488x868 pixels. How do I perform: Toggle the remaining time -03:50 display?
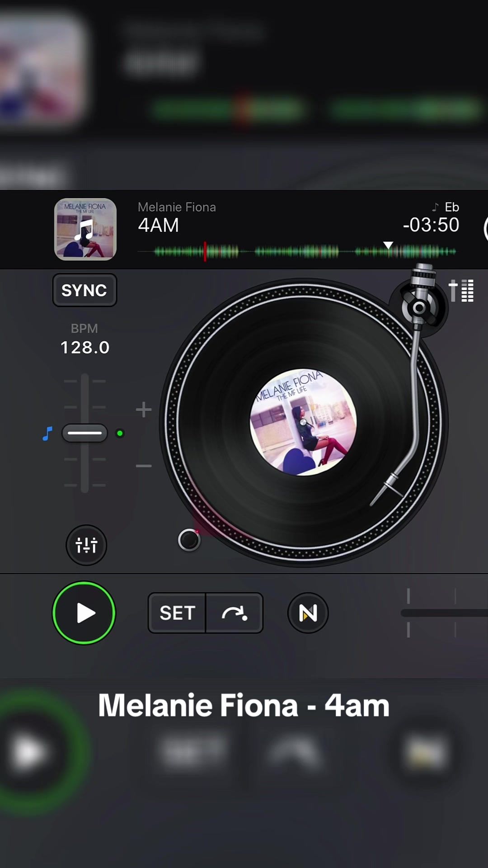point(431,225)
